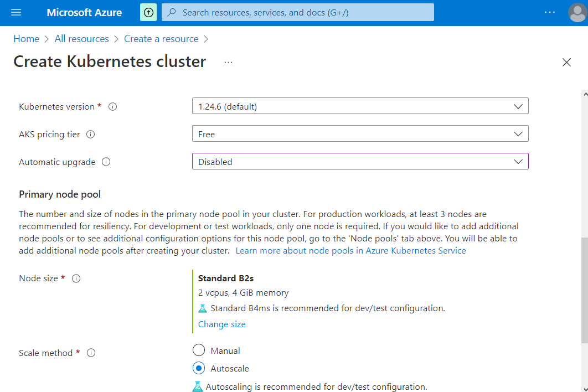Show info tooltip for Kubernetes version

(112, 106)
